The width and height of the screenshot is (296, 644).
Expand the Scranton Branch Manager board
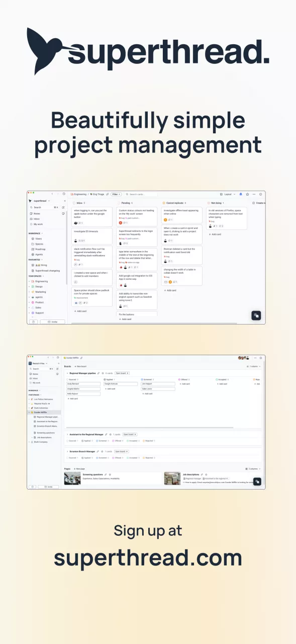67,451
